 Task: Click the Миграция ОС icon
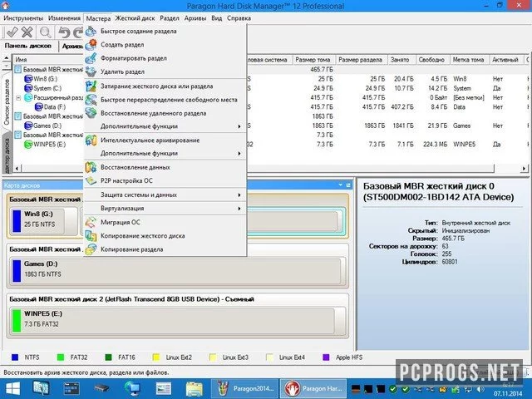pos(91,222)
